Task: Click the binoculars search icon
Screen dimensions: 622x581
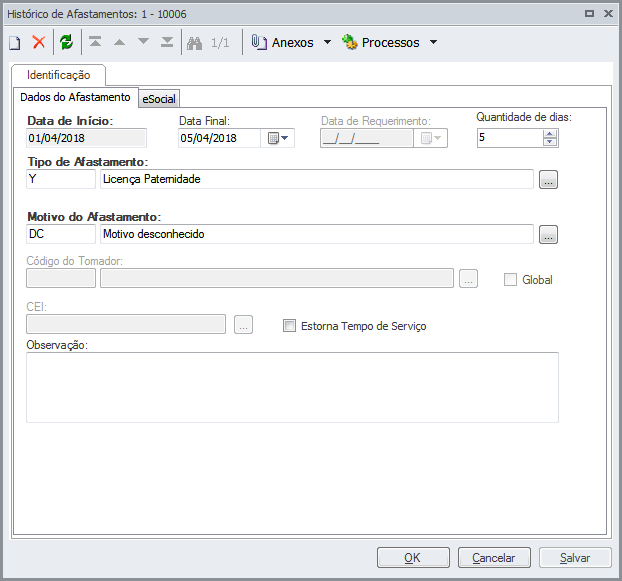Action: (x=194, y=43)
